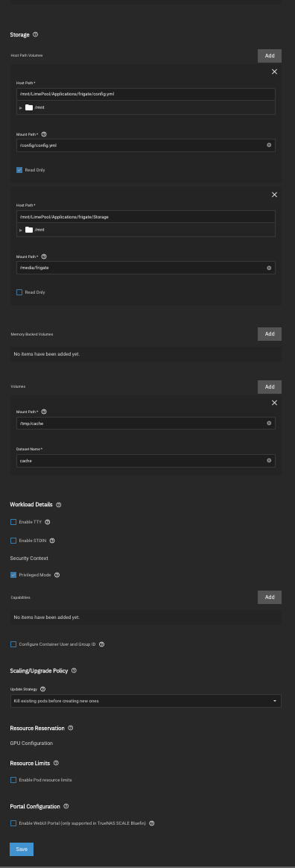Viewport: 295px width, 868px height.
Task: Open help tooltip next to Storage heading
Action: click(x=36, y=34)
